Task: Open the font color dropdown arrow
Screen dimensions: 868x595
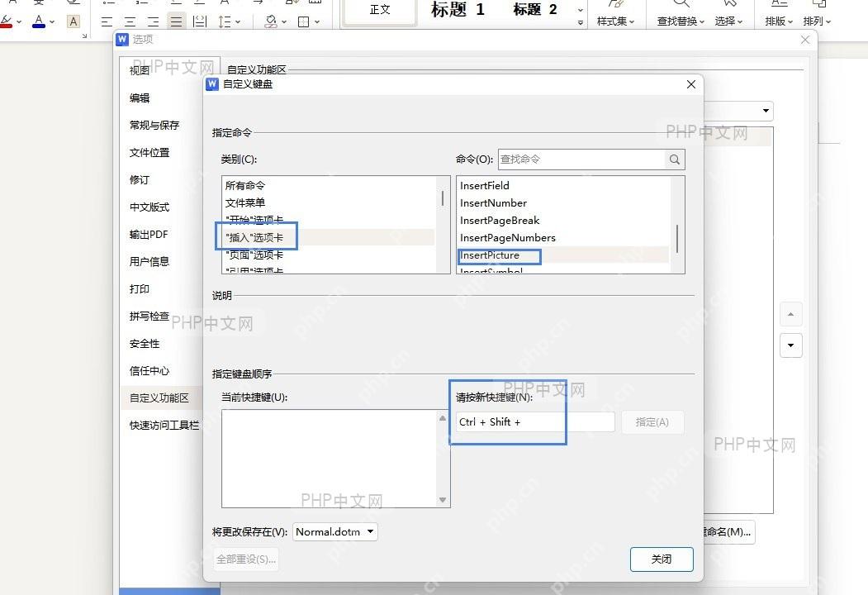Action: pyautogui.click(x=52, y=22)
